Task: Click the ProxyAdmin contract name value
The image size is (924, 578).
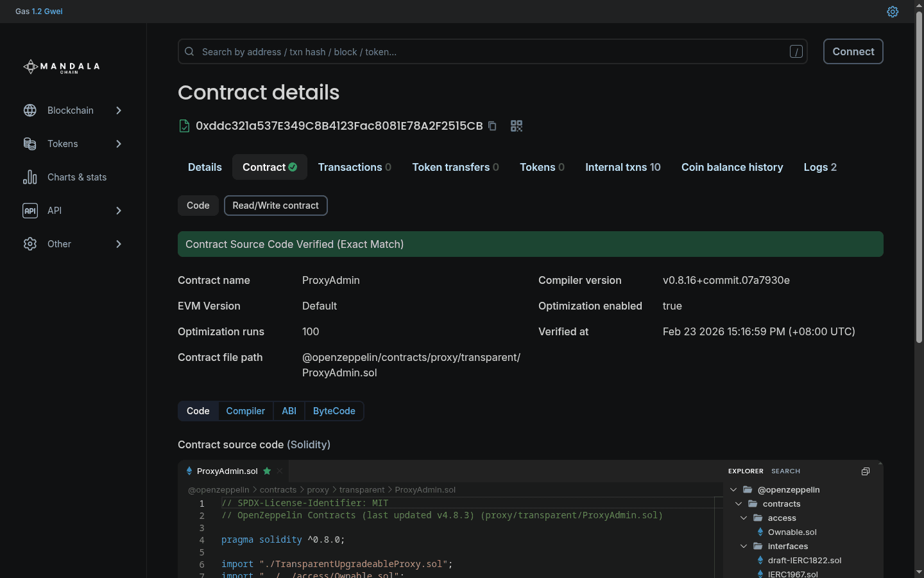Action: click(x=331, y=280)
